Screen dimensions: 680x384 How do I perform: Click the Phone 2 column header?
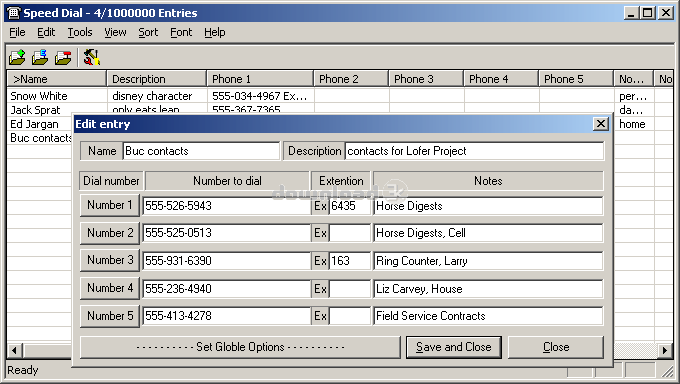[x=351, y=79]
